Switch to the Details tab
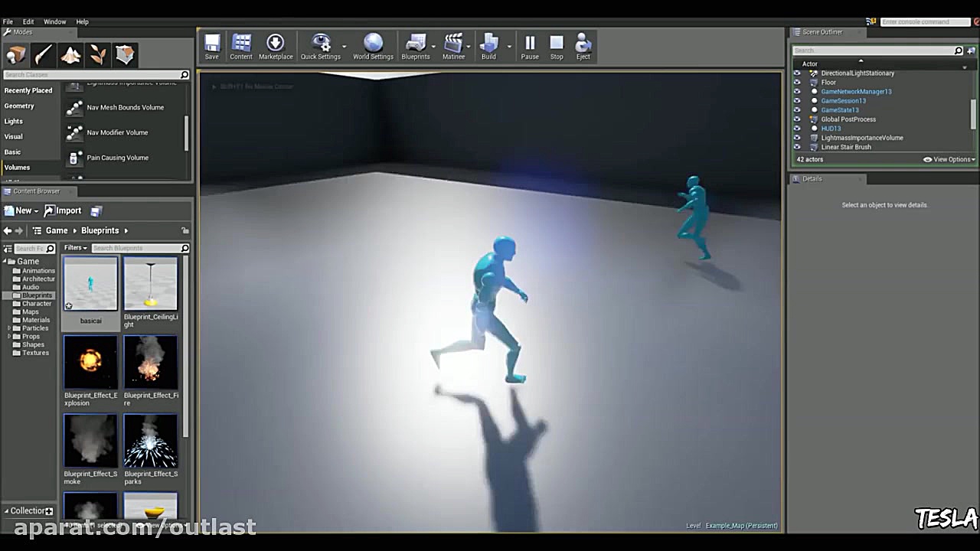 click(812, 178)
